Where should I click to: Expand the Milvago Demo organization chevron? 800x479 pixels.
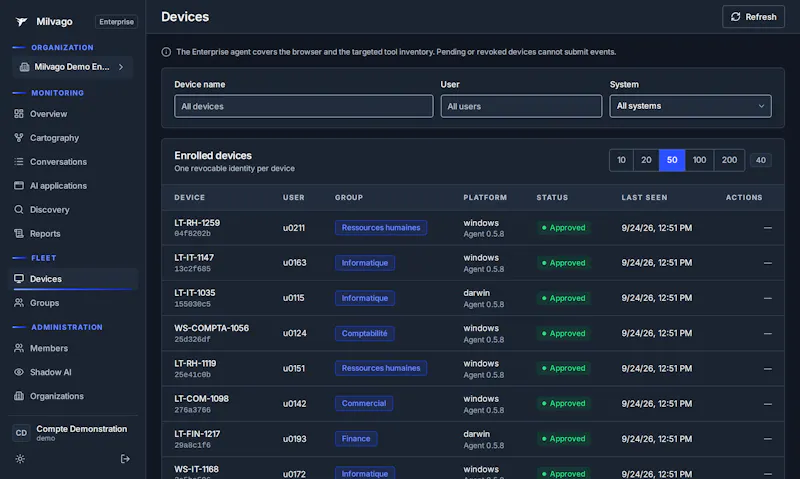(121, 67)
